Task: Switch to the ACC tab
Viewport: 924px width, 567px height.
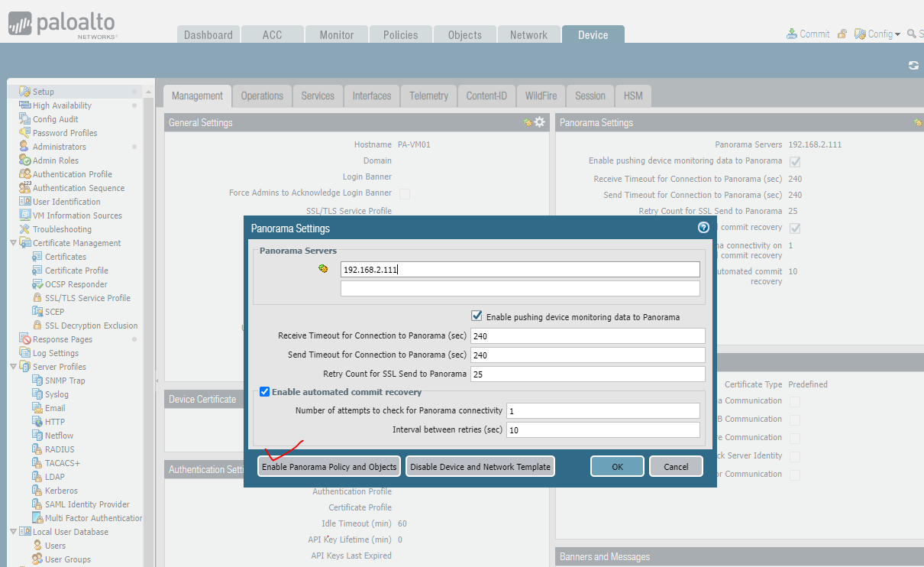Action: coord(272,35)
